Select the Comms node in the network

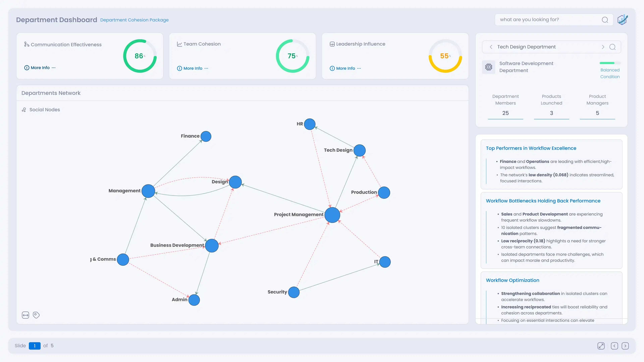123,260
